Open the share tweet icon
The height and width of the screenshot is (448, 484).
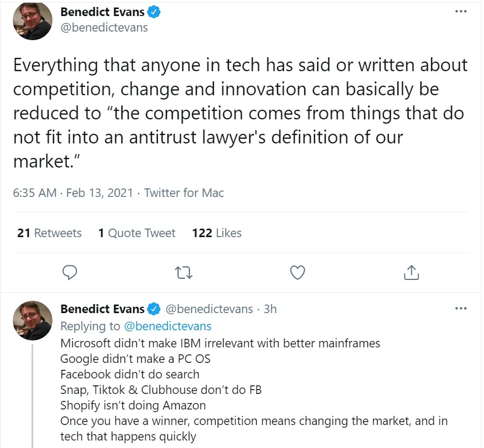[411, 272]
